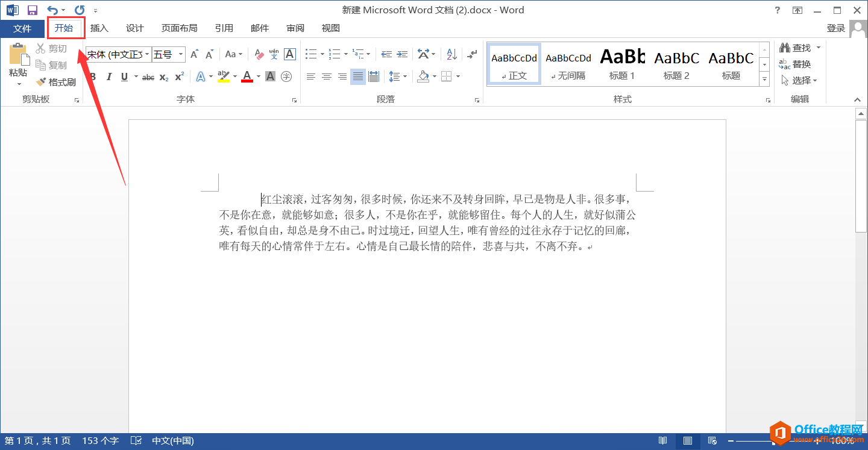The width and height of the screenshot is (868, 450).
Task: Click the subscript icon
Action: point(164,77)
